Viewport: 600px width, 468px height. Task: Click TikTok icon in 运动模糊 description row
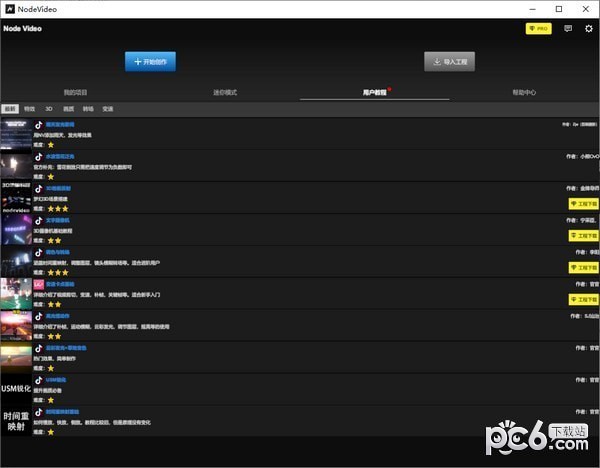click(39, 316)
